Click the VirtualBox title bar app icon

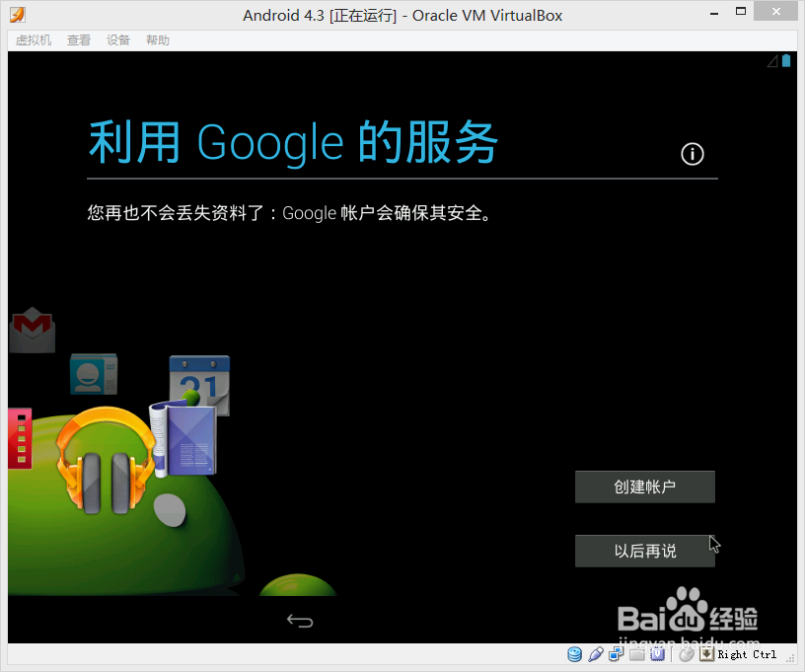[18, 15]
